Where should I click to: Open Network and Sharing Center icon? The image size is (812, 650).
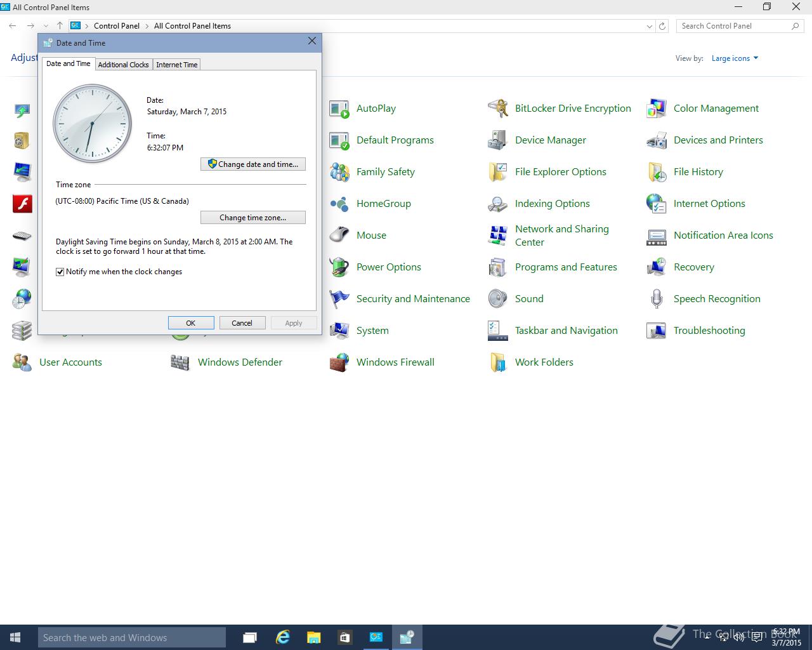pyautogui.click(x=498, y=235)
